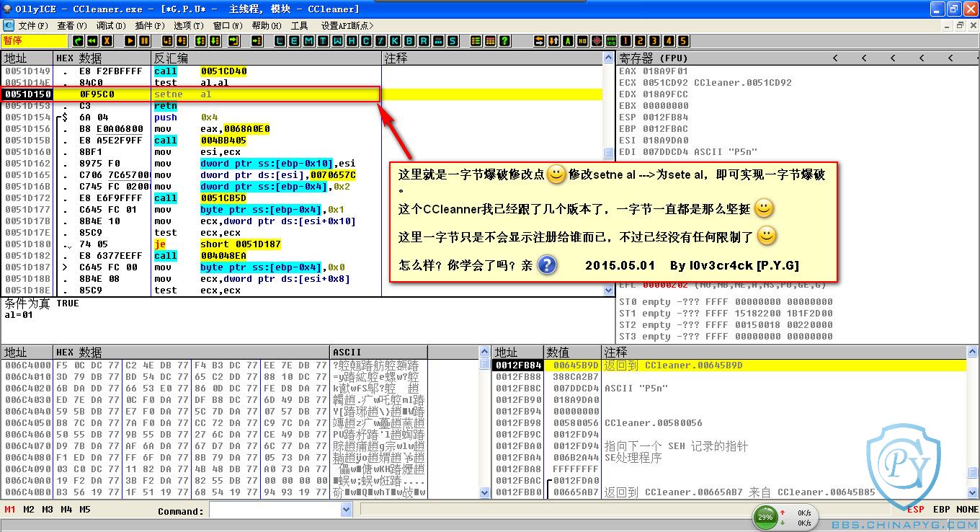Screen dimensions: 980x532
Task: Click the X close-program toolbar icon
Action: pos(107,41)
